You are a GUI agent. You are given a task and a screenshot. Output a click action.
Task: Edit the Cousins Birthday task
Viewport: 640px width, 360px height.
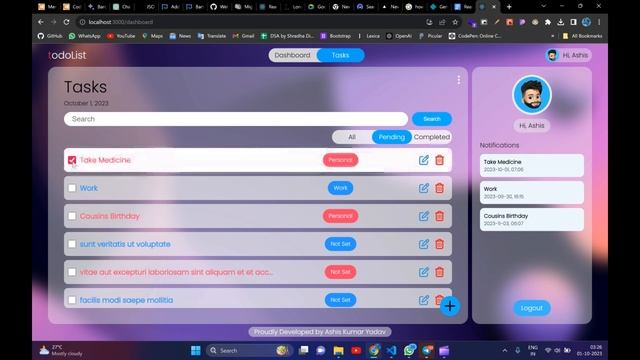tap(424, 216)
